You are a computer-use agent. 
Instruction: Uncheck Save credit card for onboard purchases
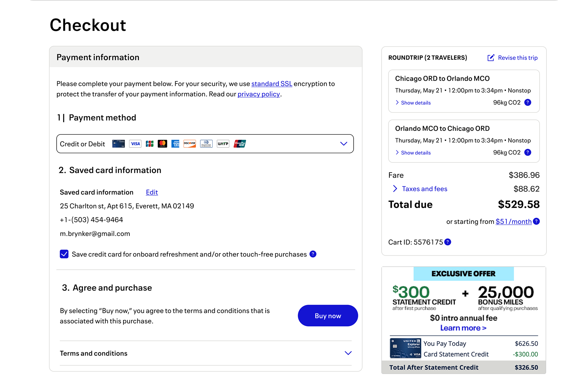(64, 254)
